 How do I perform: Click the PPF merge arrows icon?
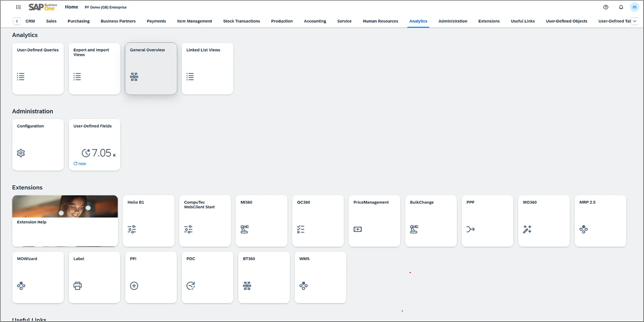[471, 229]
